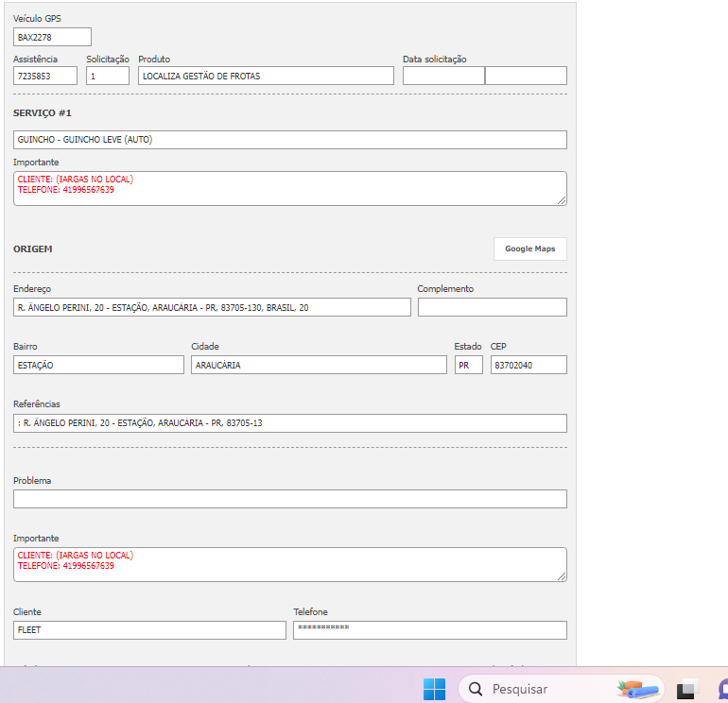Image resolution: width=728 pixels, height=703 pixels.
Task: Select the Assistência field 7235853
Action: click(45, 76)
